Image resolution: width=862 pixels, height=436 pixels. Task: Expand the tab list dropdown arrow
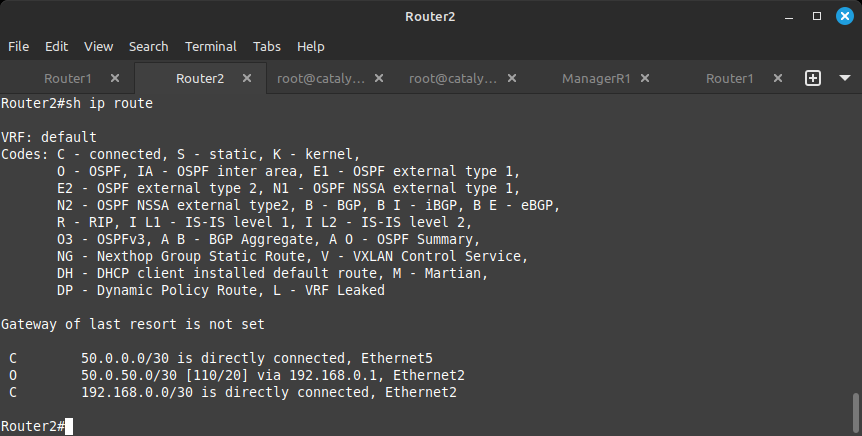pos(845,78)
